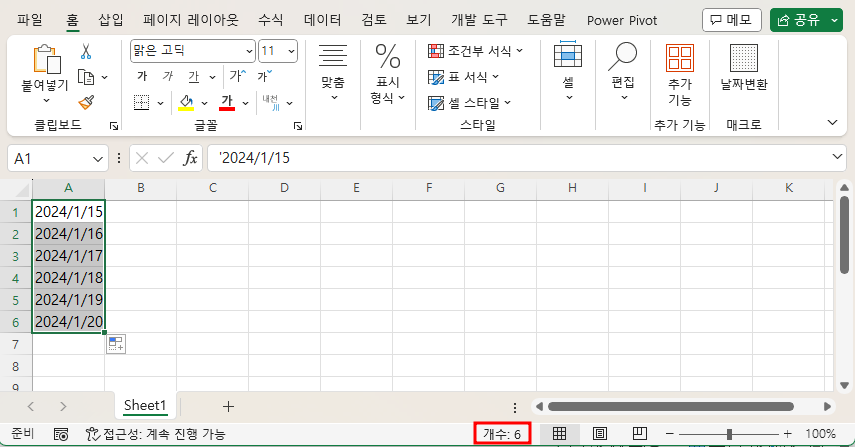This screenshot has width=855, height=447.
Task: Expand the paste options arrow
Action: (46, 100)
